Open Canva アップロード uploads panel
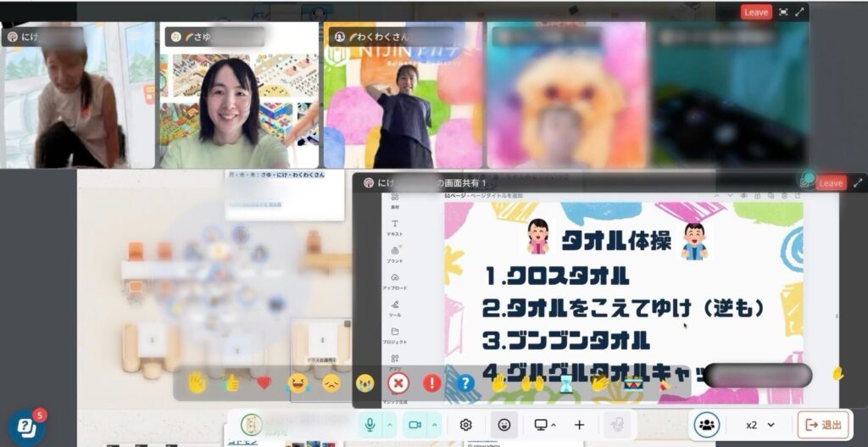 tap(395, 282)
